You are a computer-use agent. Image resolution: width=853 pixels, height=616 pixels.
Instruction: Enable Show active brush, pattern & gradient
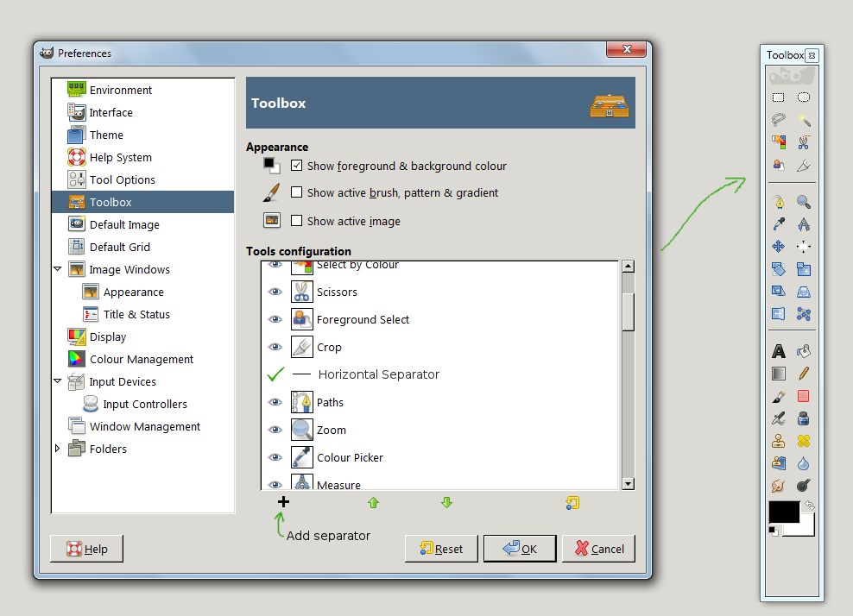(x=296, y=192)
